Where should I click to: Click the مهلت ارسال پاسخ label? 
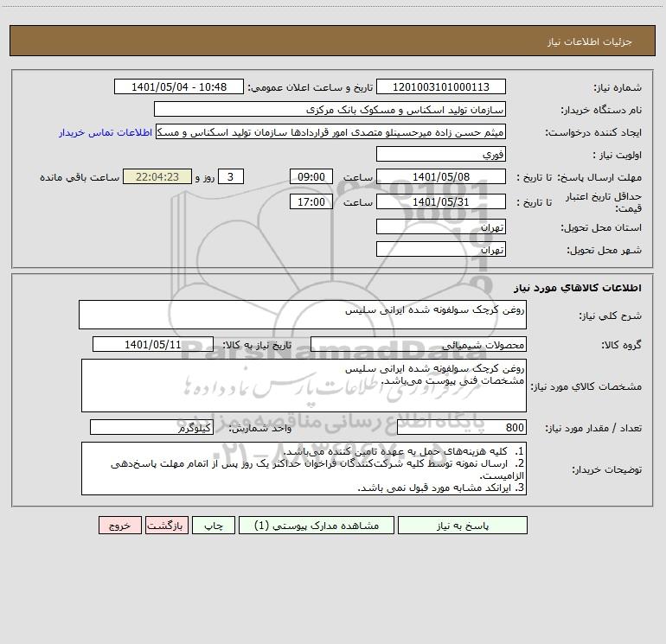pos(599,177)
